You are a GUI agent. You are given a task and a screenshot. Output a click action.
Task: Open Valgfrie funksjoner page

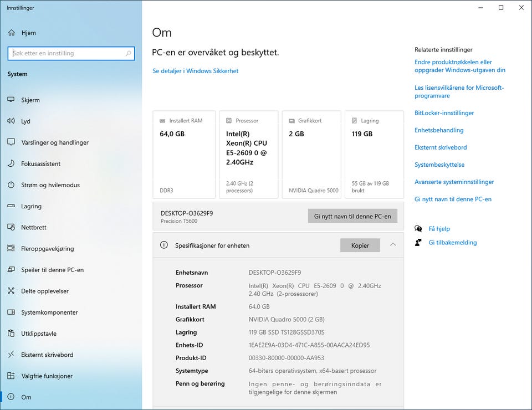point(71,376)
